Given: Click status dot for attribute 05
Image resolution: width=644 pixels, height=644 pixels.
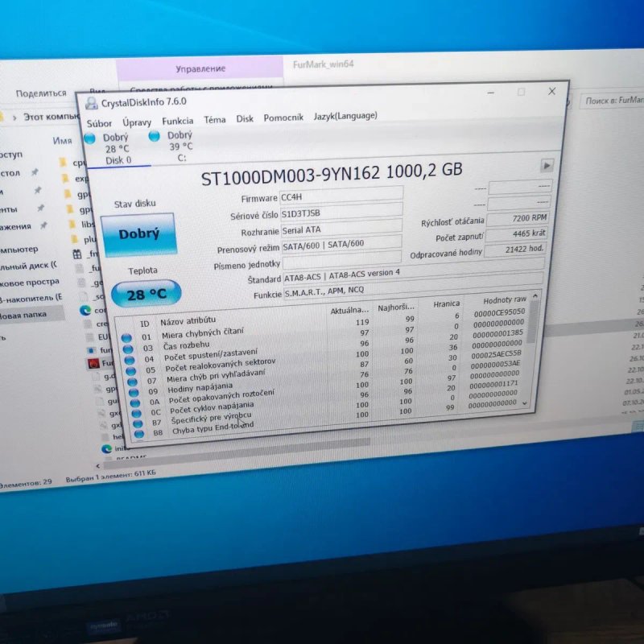Looking at the screenshot, I should point(131,371).
